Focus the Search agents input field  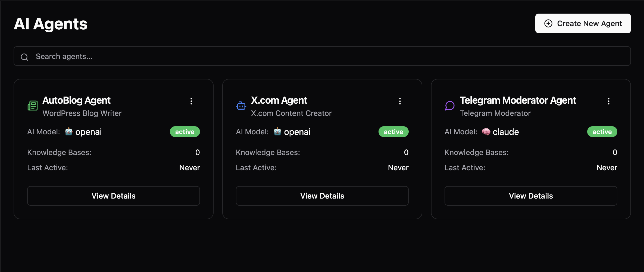[x=326, y=56]
